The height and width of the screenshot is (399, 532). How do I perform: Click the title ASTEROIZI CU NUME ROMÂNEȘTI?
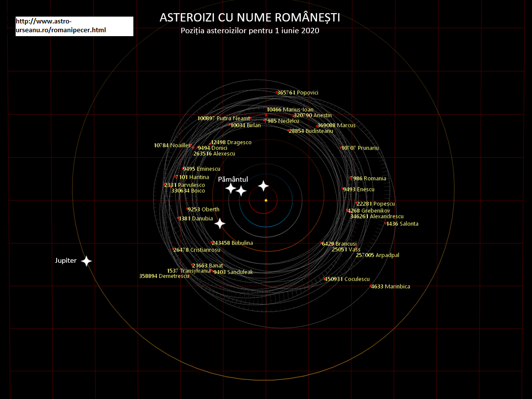[250, 18]
